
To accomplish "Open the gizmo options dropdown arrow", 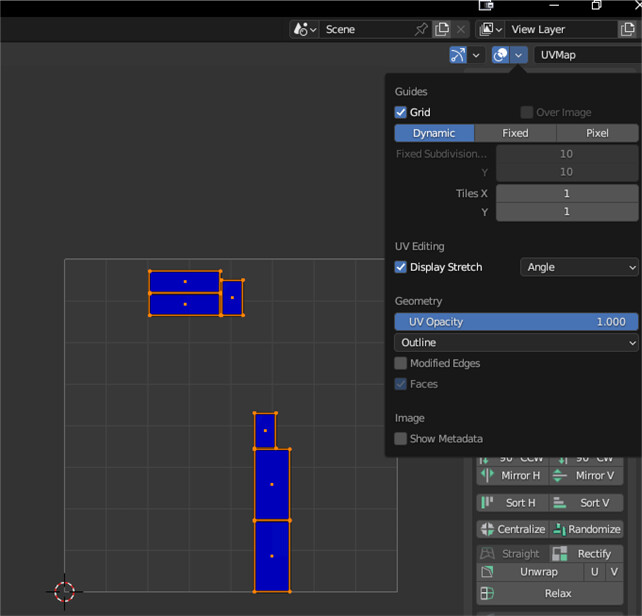I will 476,55.
